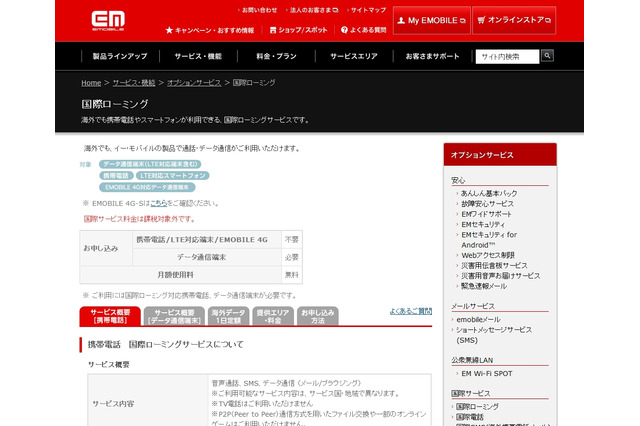This screenshot has height=426, width=640.
Task: Click the こちら link for EMOBILE 4G-S
Action: (158, 203)
